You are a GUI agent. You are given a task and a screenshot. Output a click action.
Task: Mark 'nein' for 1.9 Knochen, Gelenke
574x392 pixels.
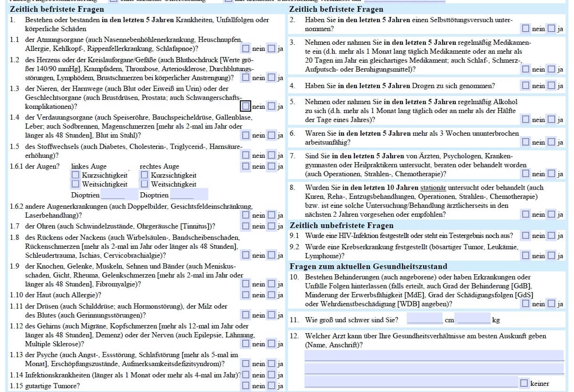point(246,284)
